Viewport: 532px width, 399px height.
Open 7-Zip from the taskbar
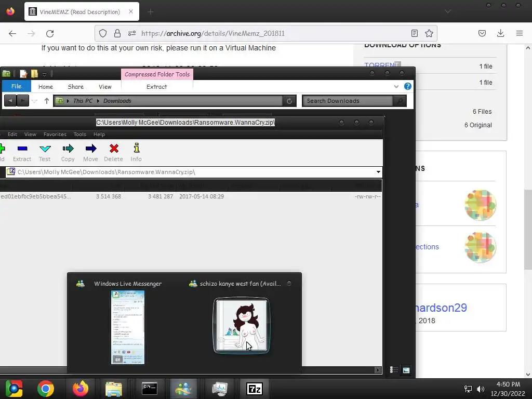255,389
